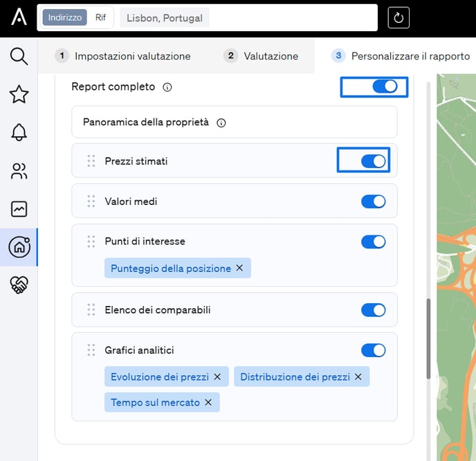
Task: Click the refresh button beside search bar
Action: click(399, 18)
